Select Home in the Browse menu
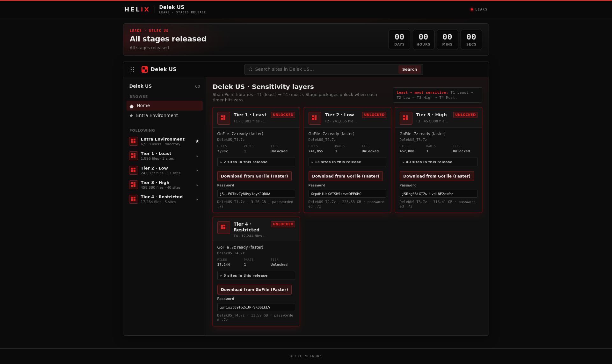 point(164,106)
